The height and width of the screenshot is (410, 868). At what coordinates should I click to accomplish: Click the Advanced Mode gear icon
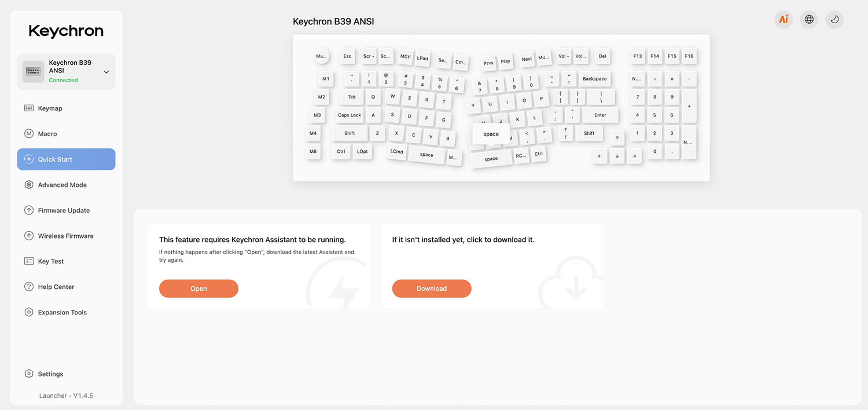pos(29,185)
